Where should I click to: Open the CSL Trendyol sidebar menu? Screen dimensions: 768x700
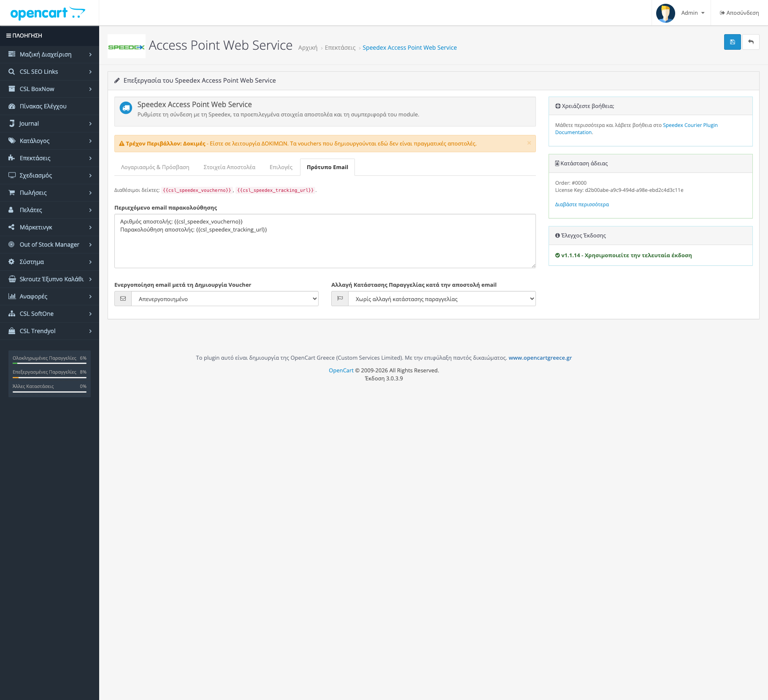[50, 331]
